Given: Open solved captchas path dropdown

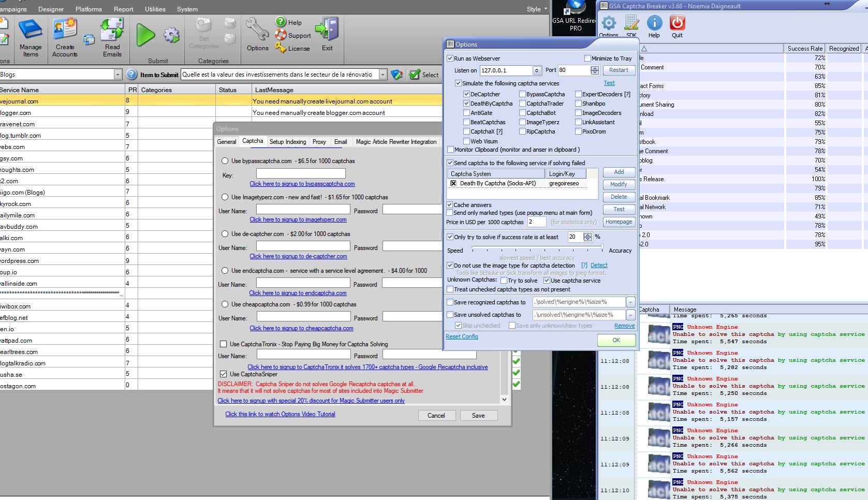Looking at the screenshot, I should tap(630, 302).
